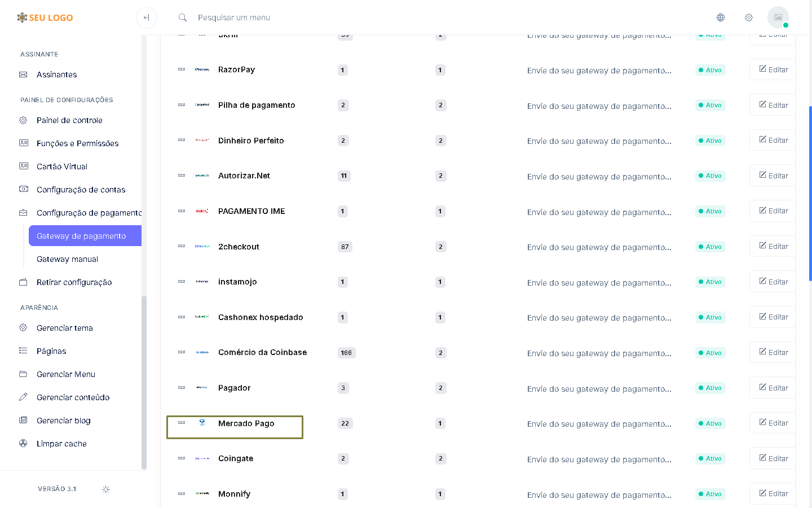Open the language globe icon
812x508 pixels.
click(721, 17)
